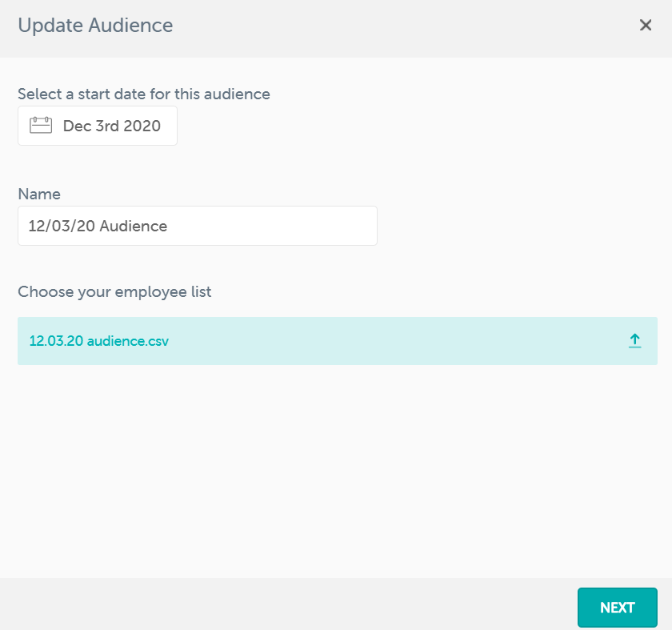Viewport: 672px width, 630px height.
Task: Click the highlighted employee list row
Action: (336, 340)
